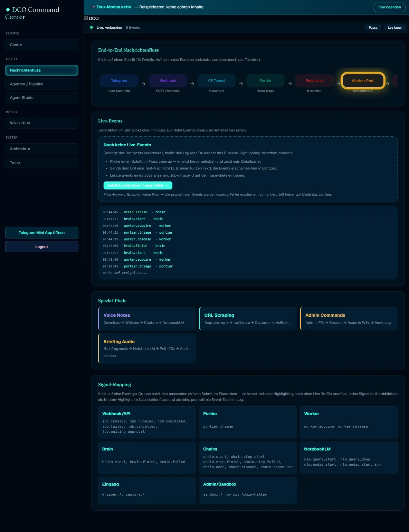Open the Center menu item
Image resolution: width=409 pixels, height=532 pixels.
42,45
